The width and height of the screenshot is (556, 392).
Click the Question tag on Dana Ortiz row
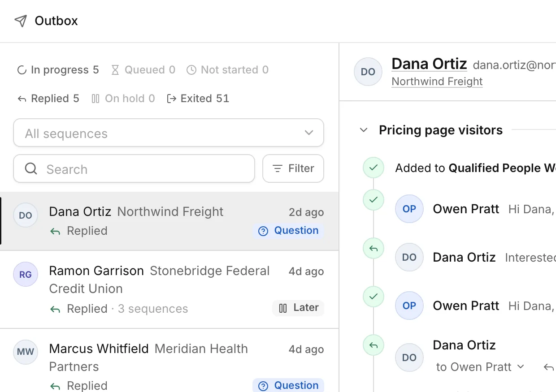[x=288, y=231]
